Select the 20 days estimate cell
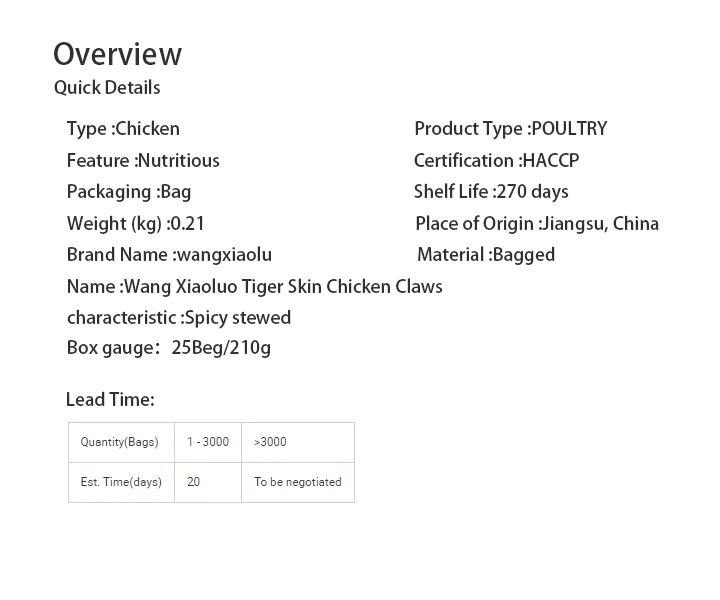Image resolution: width=720 pixels, height=600 pixels. pyautogui.click(x=208, y=482)
